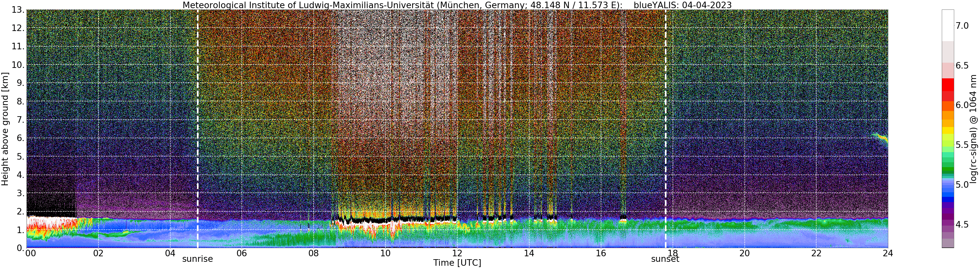Click the height axis tick label 2.
The height and width of the screenshot is (269, 980).
[20, 211]
